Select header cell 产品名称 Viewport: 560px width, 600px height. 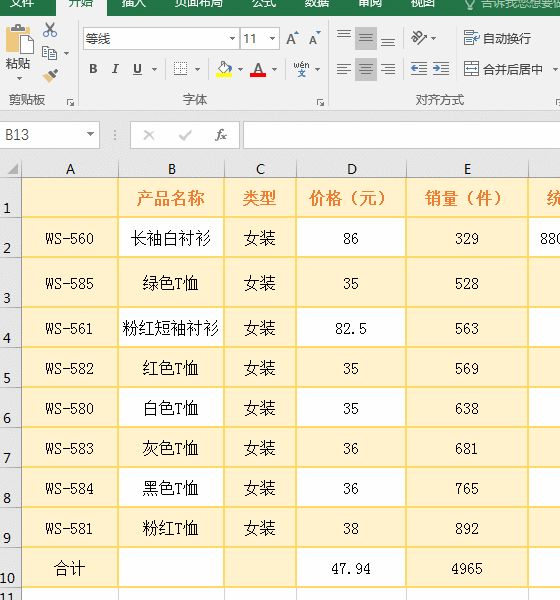[171, 198]
